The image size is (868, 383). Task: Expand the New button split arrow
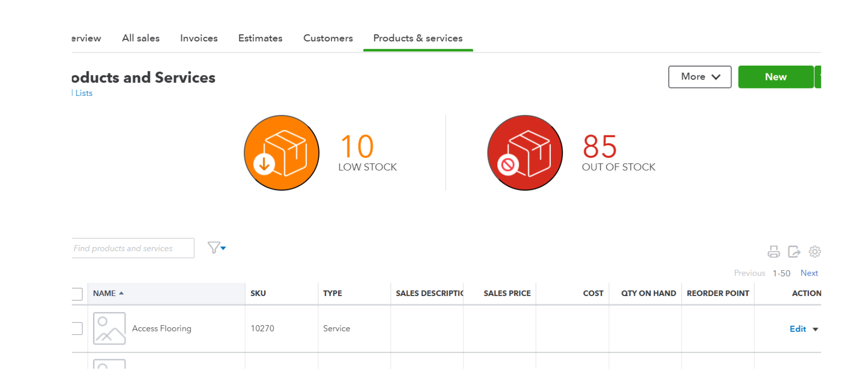[818, 77]
